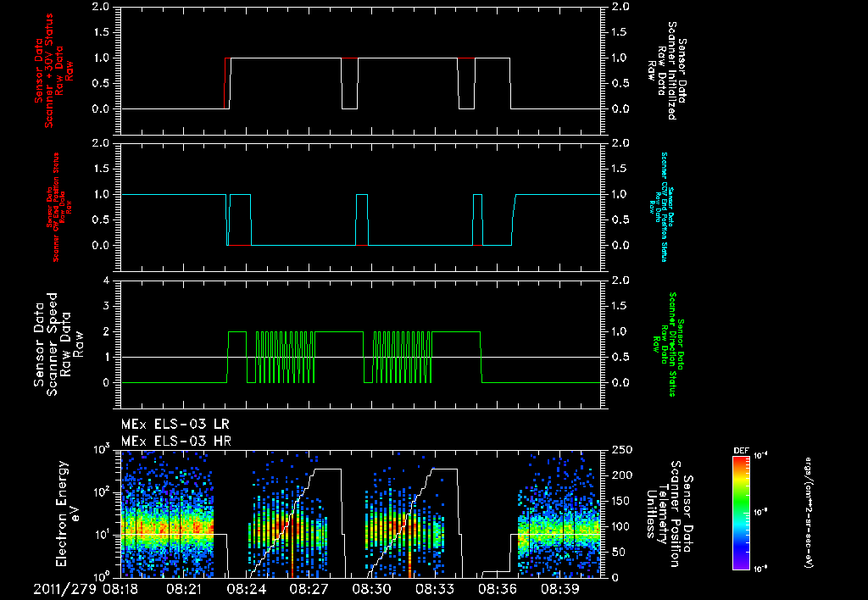Image resolution: width=868 pixels, height=600 pixels.
Task: Click the 08:39 time axis label
Action: [559, 589]
